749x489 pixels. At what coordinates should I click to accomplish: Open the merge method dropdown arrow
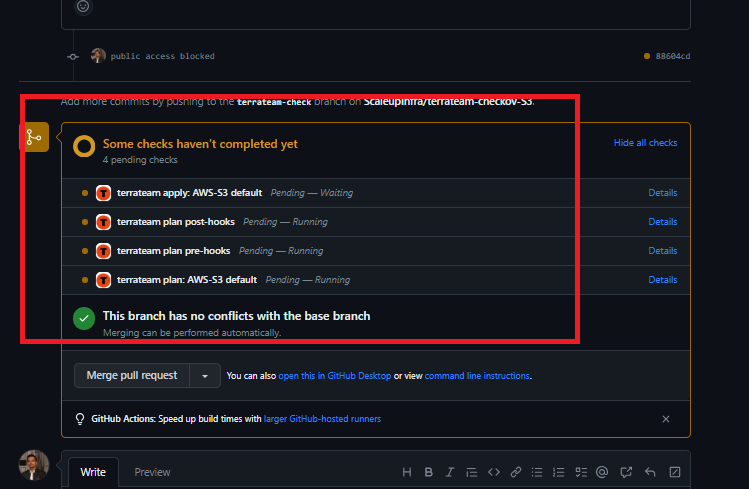pos(205,376)
